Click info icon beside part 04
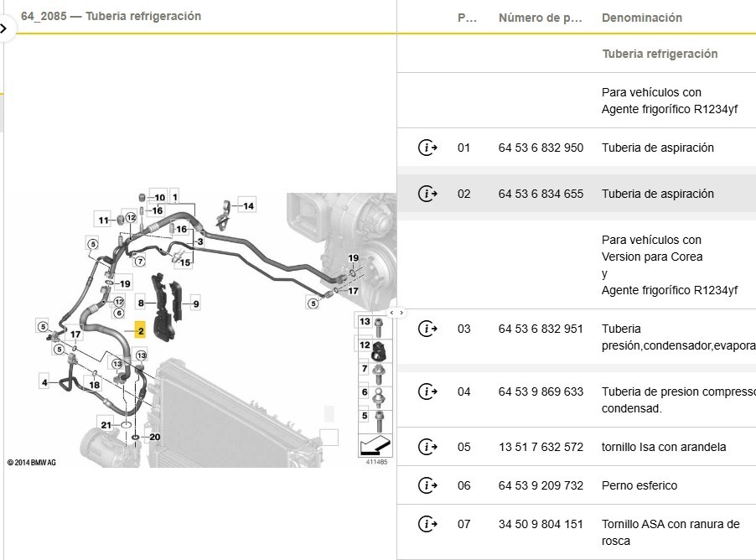Image resolution: width=756 pixels, height=560 pixels. click(427, 391)
